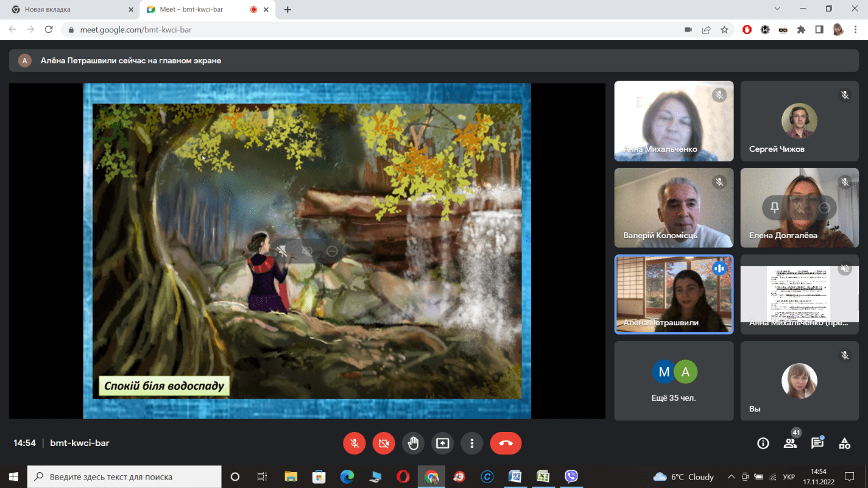This screenshot has width=868, height=488.
Task: Remove Елена Долгалёва via the minus icon
Action: [x=824, y=208]
